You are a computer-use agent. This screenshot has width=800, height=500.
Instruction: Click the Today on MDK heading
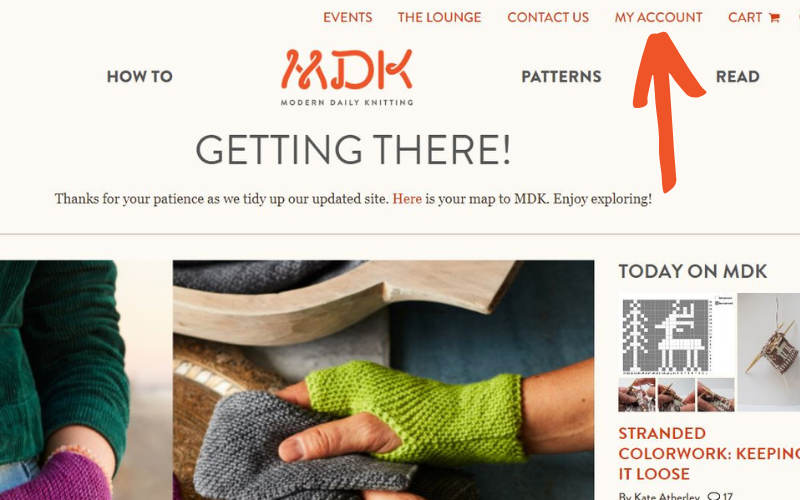pyautogui.click(x=692, y=271)
